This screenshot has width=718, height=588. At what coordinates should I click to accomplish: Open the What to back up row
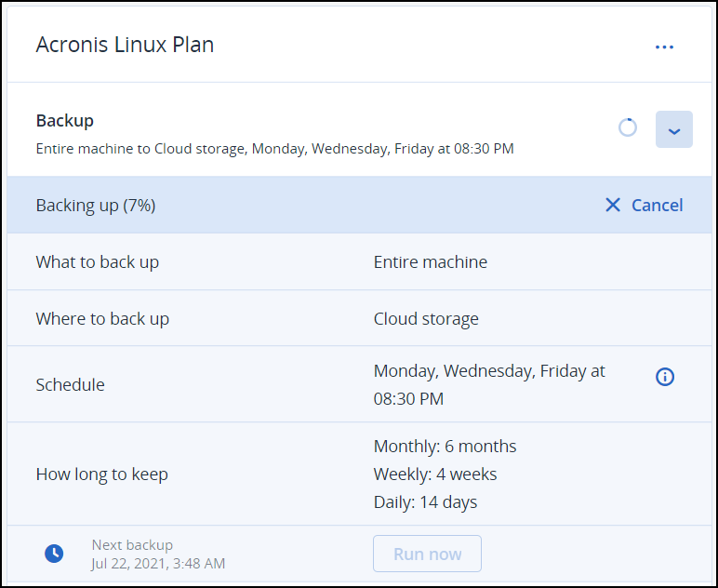(x=359, y=262)
